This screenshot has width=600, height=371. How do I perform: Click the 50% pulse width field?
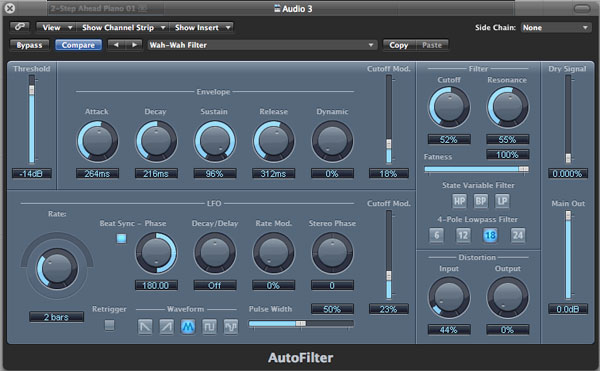tap(332, 309)
